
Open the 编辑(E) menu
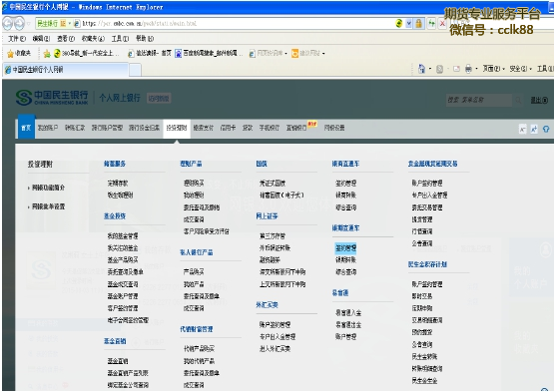(41, 38)
